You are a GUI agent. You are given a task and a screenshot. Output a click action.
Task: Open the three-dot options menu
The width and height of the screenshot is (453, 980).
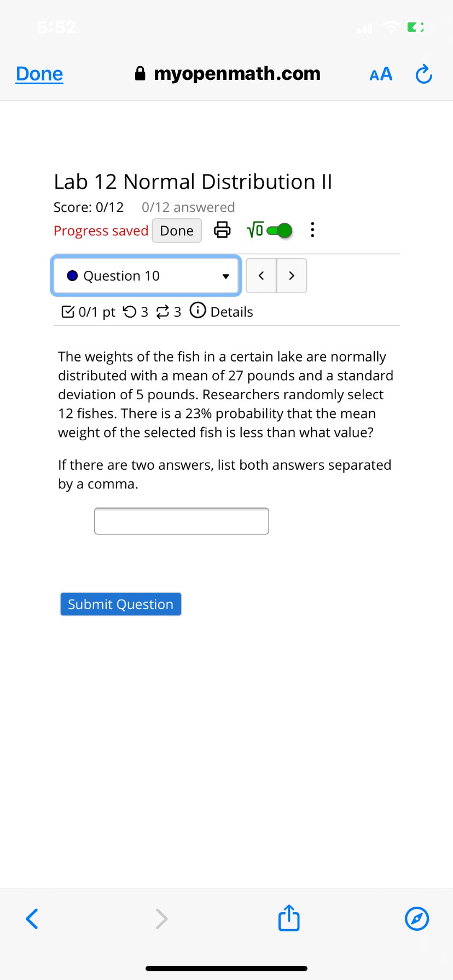point(312,230)
